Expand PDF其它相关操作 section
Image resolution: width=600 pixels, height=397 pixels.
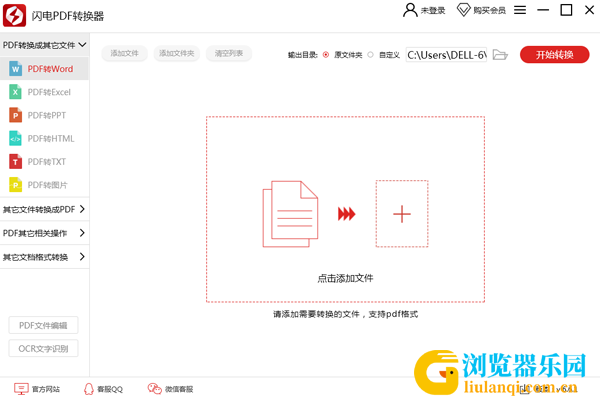(x=44, y=233)
